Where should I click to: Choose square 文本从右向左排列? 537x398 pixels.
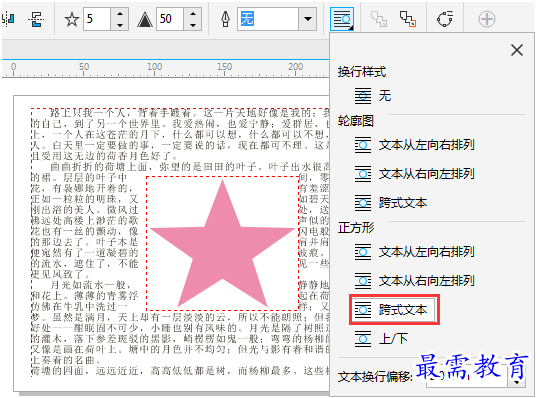(414, 281)
